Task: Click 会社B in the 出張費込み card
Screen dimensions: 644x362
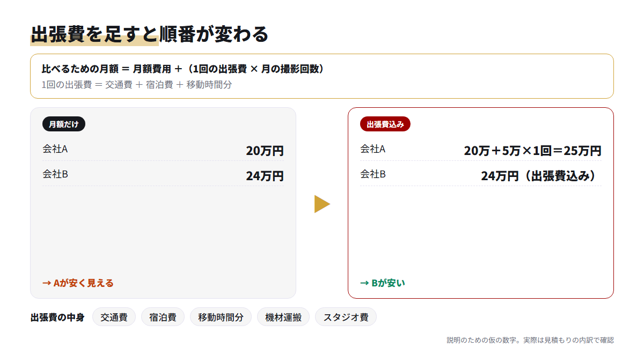Action: (373, 174)
